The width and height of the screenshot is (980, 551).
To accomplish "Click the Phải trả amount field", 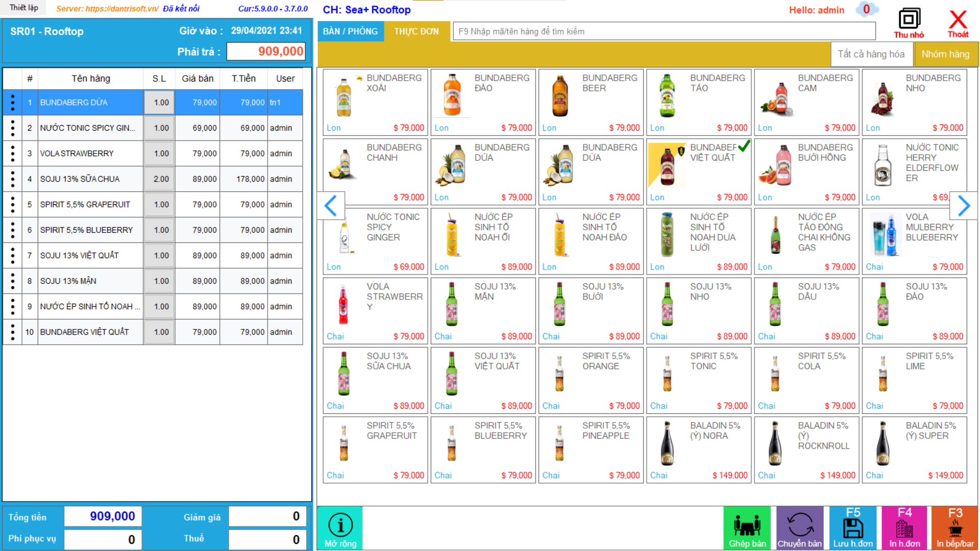I will [x=266, y=52].
